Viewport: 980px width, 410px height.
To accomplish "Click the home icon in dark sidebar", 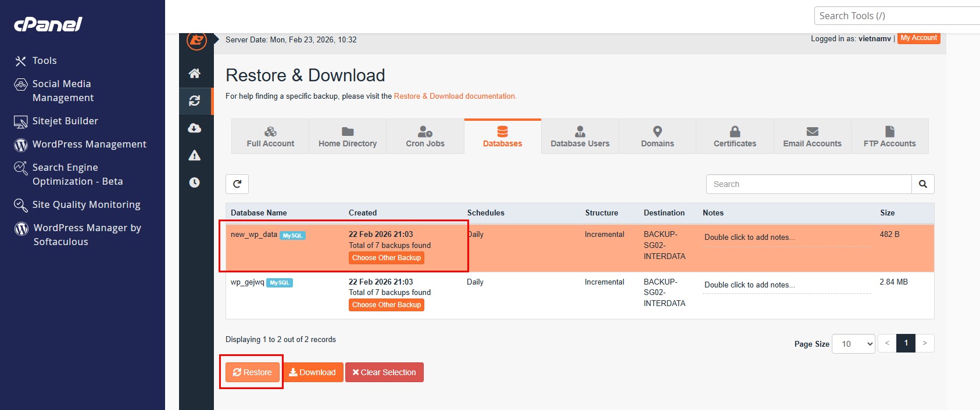I will [x=195, y=73].
